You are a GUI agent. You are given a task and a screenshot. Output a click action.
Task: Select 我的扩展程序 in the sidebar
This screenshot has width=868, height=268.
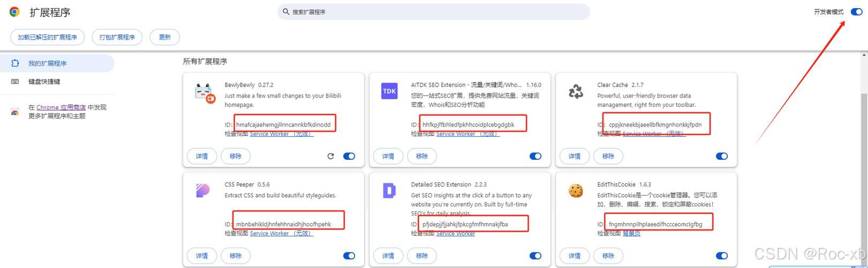pos(57,63)
